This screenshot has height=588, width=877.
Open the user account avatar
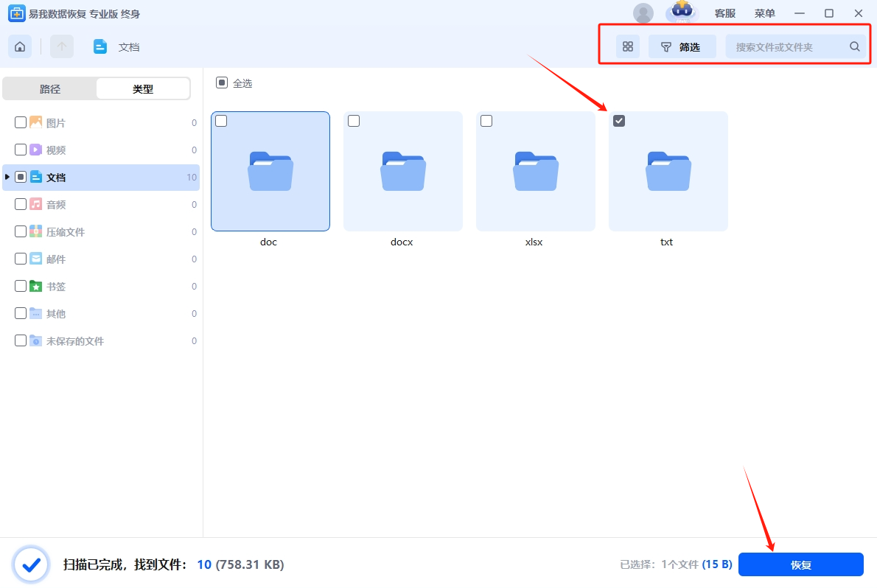[x=643, y=13]
